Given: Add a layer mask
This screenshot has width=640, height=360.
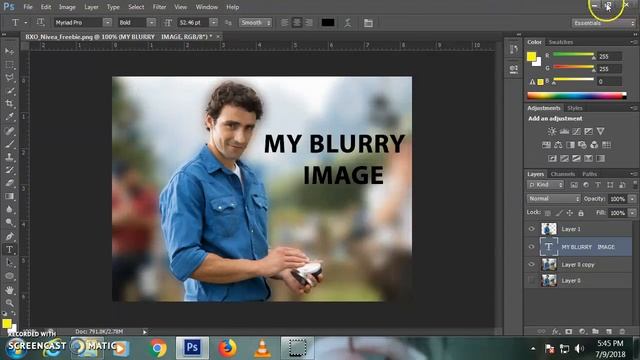Looking at the screenshot, I should [x=569, y=331].
